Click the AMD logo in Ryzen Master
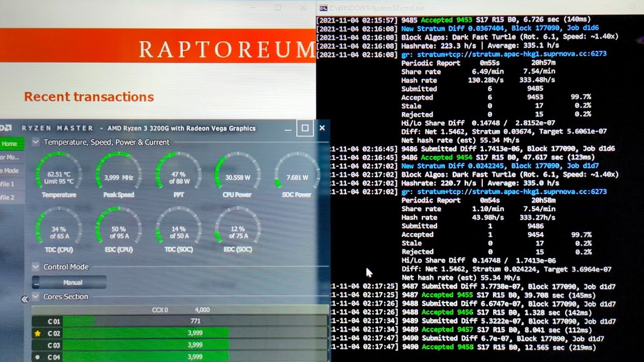The height and width of the screenshot is (362, 644). click(x=6, y=128)
